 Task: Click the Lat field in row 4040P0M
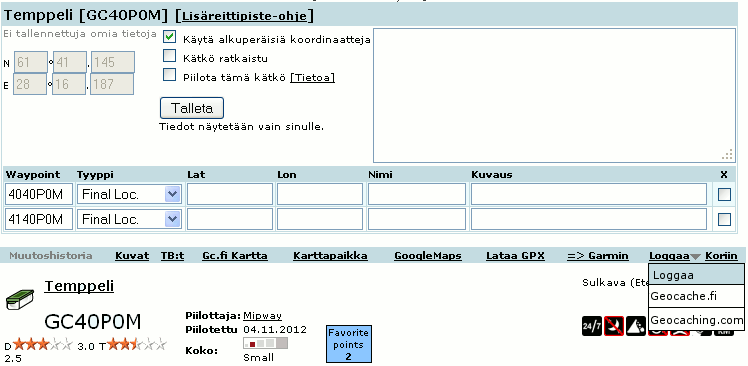pyautogui.click(x=230, y=194)
